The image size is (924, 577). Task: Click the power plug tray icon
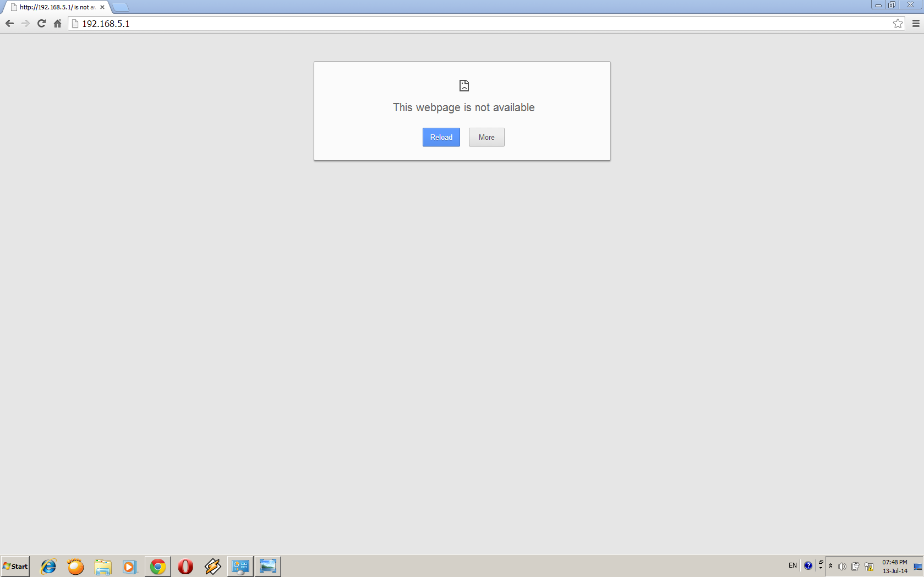(x=855, y=566)
